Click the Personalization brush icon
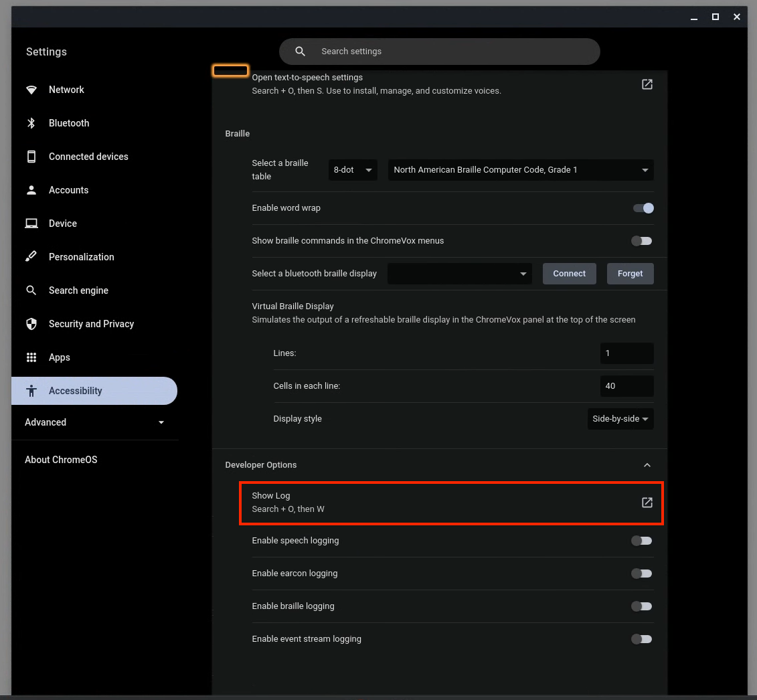This screenshot has height=700, width=757. (x=31, y=257)
